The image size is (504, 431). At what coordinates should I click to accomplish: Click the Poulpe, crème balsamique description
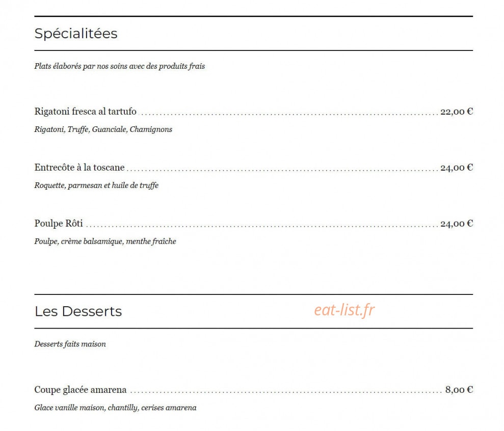[x=105, y=241]
